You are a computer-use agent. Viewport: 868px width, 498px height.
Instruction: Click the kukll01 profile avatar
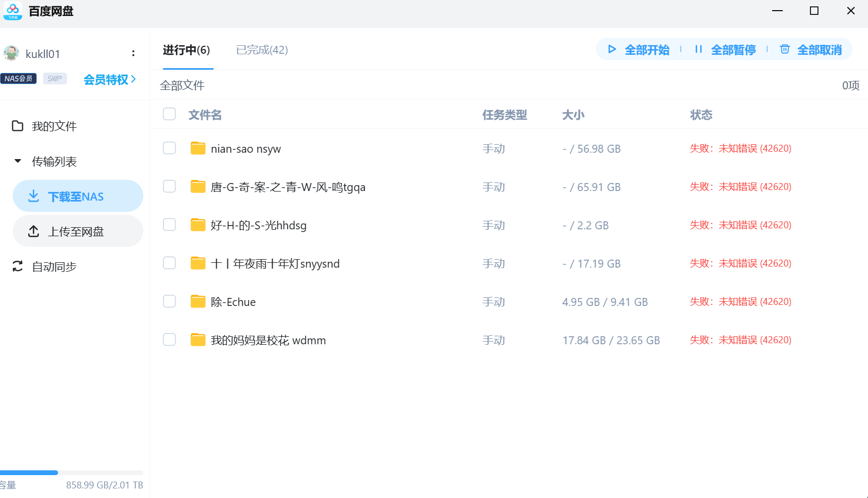pos(12,53)
